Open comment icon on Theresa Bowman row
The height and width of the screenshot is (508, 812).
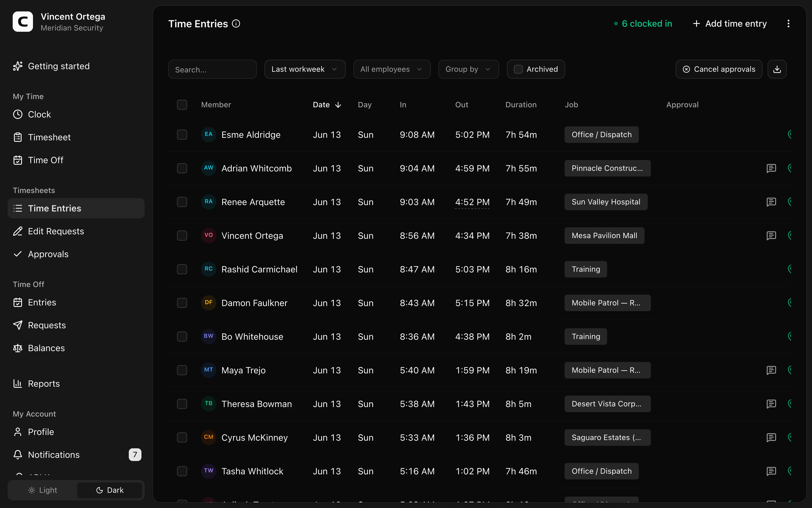(771, 404)
